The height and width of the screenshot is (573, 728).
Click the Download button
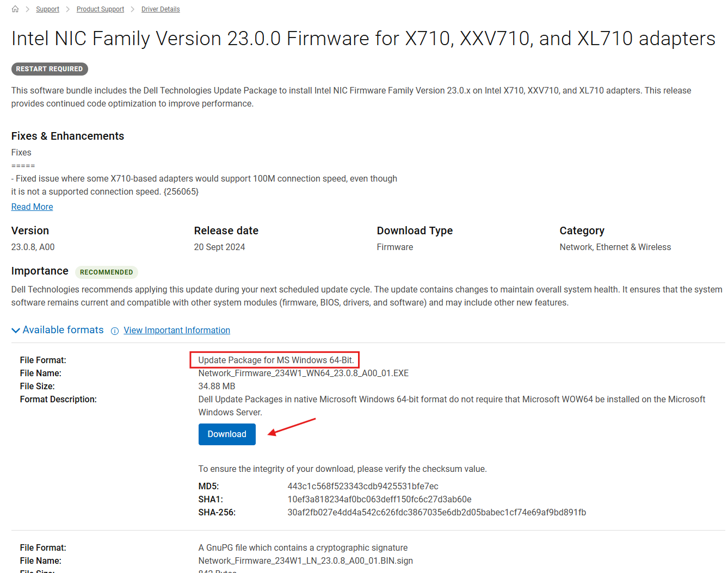click(227, 434)
